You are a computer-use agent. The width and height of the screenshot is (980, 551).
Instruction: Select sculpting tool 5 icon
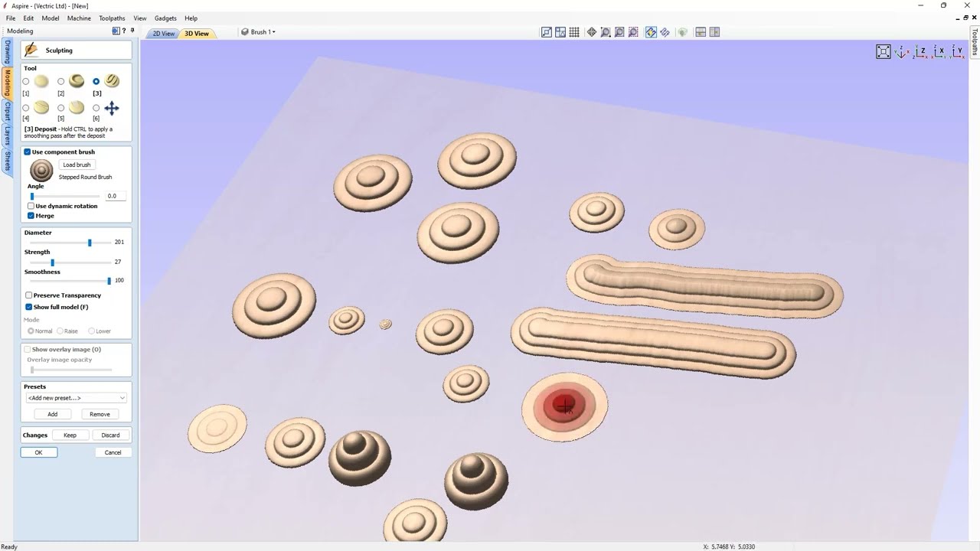[77, 108]
